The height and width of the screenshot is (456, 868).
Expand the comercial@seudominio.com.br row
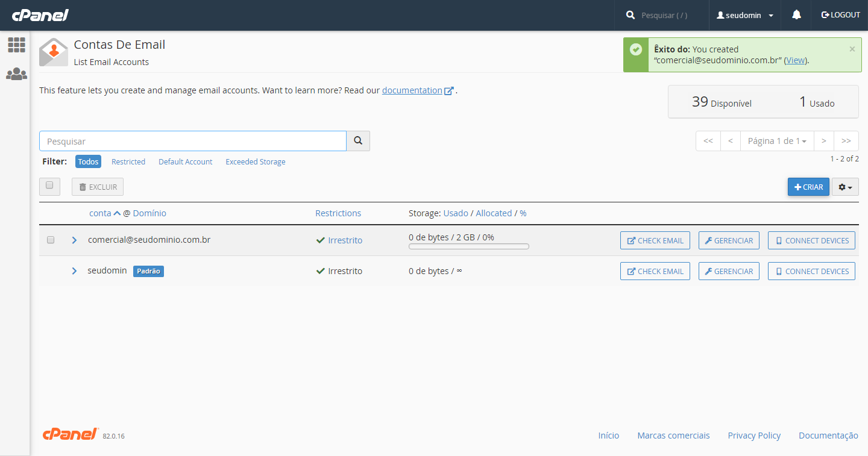(x=74, y=240)
